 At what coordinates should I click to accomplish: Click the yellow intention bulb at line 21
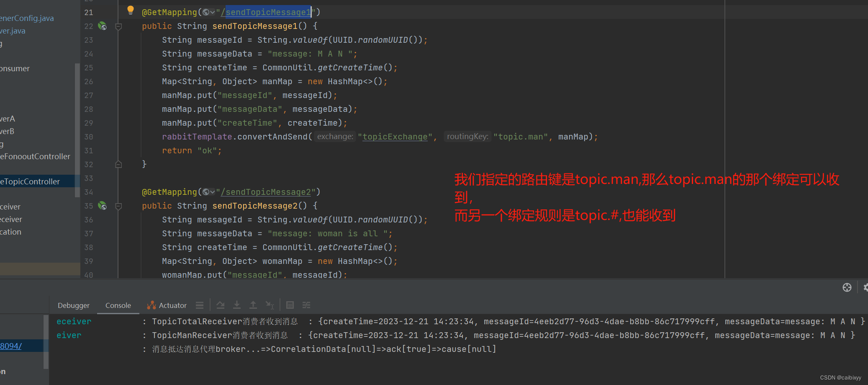coord(131,10)
